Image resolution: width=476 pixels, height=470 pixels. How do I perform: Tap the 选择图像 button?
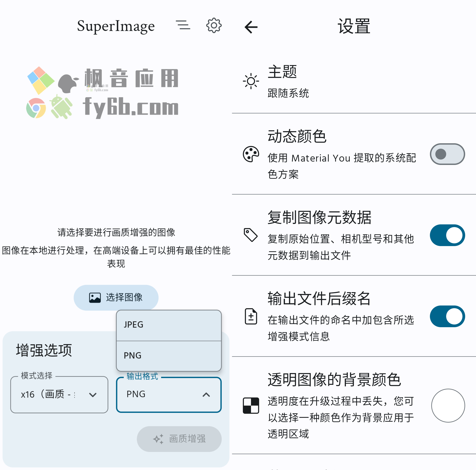tap(116, 297)
